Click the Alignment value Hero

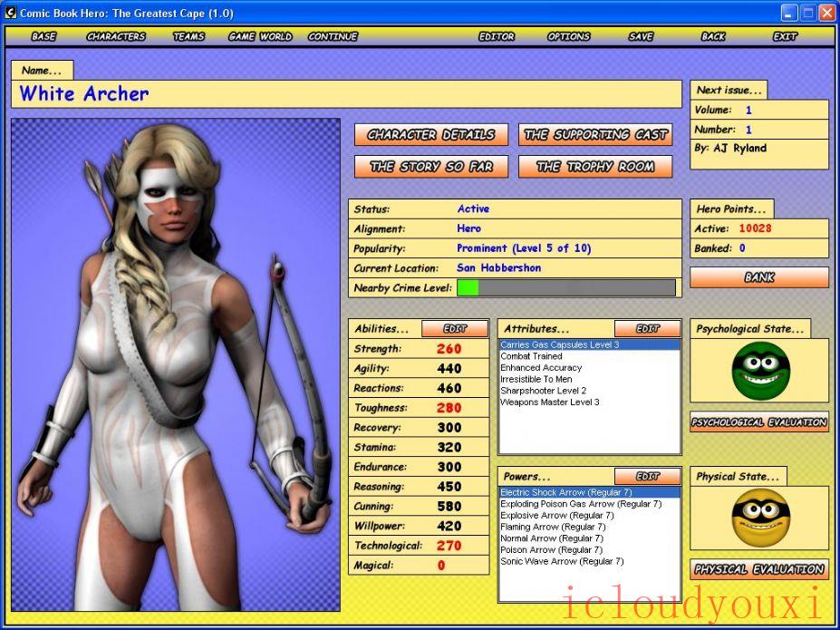point(468,228)
